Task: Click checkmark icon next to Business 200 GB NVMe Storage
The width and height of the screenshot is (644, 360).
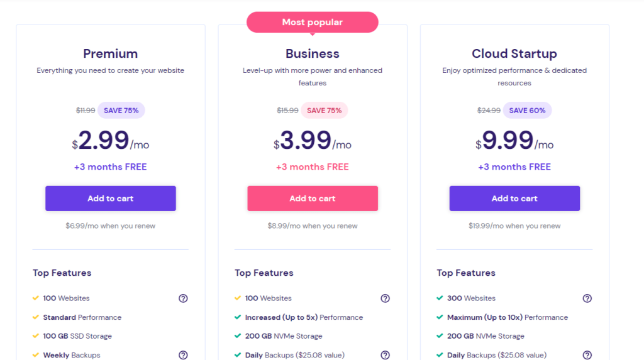Action: (238, 335)
